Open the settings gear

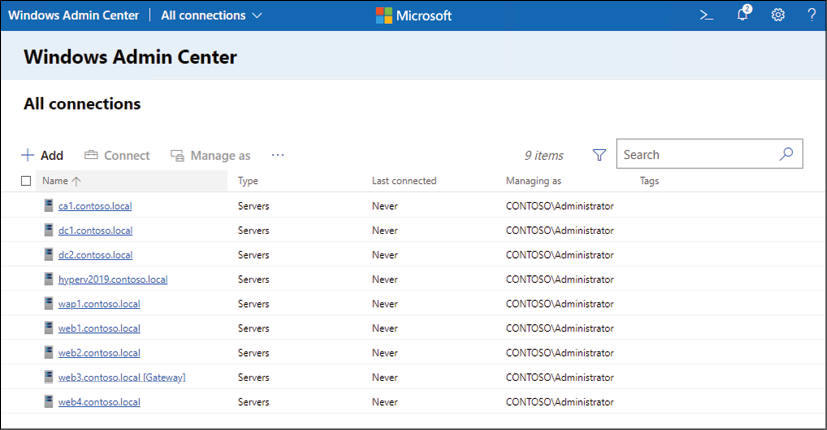coord(778,15)
